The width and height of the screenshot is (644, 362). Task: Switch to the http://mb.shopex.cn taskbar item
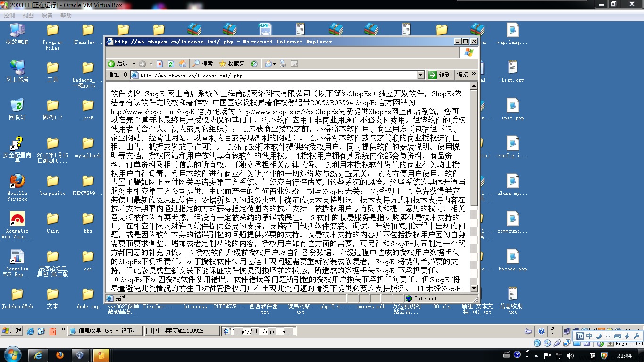pos(259,331)
